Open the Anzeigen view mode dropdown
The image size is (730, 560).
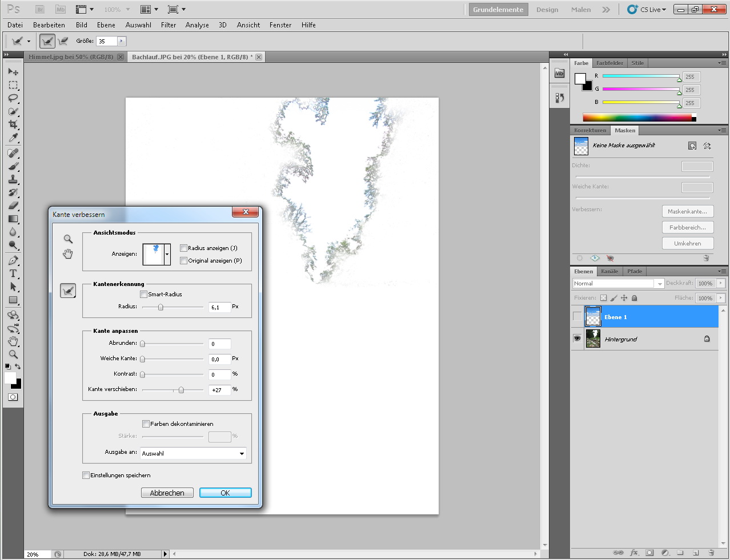coord(167,254)
